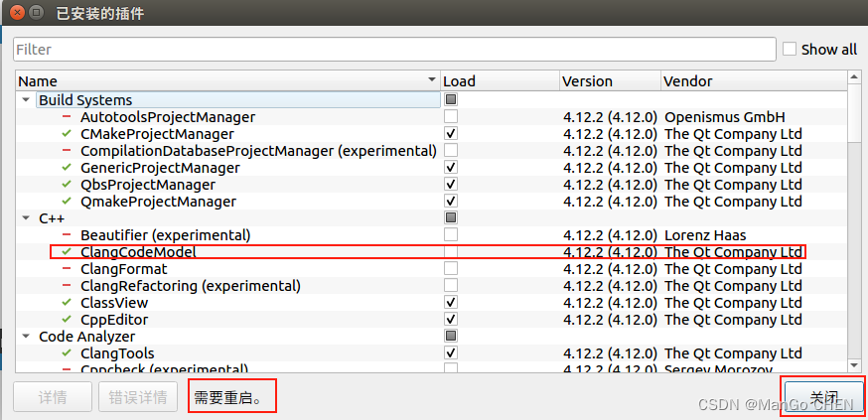Enable the Show all checkbox

[x=790, y=49]
